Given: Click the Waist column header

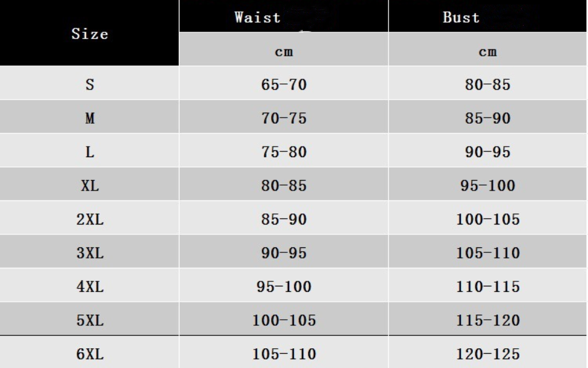Looking at the screenshot, I should [x=257, y=17].
